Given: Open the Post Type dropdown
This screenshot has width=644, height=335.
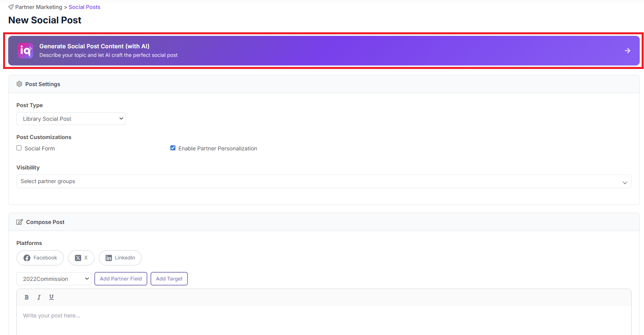Looking at the screenshot, I should 71,119.
